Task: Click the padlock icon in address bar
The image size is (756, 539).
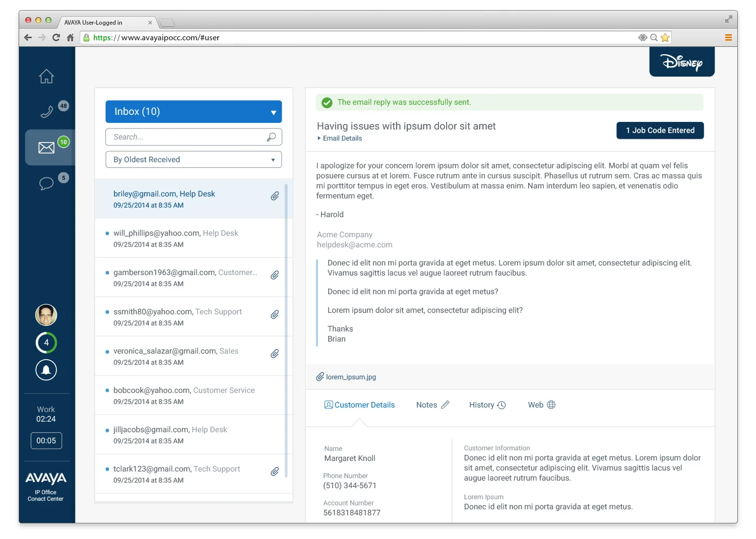Action: point(86,37)
